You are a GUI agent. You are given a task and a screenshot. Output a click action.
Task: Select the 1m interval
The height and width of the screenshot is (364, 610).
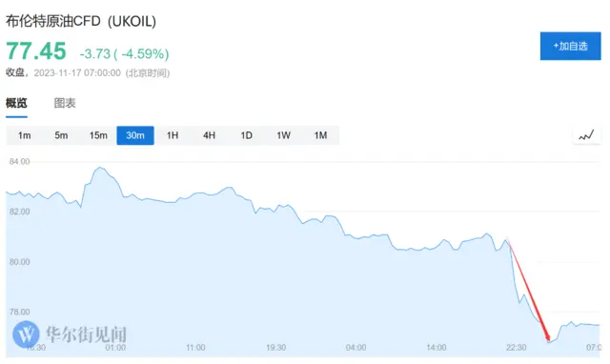pyautogui.click(x=24, y=135)
